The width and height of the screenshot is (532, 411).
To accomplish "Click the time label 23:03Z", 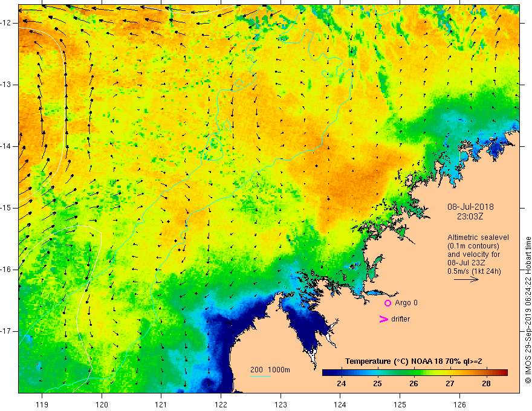I will pyautogui.click(x=470, y=216).
